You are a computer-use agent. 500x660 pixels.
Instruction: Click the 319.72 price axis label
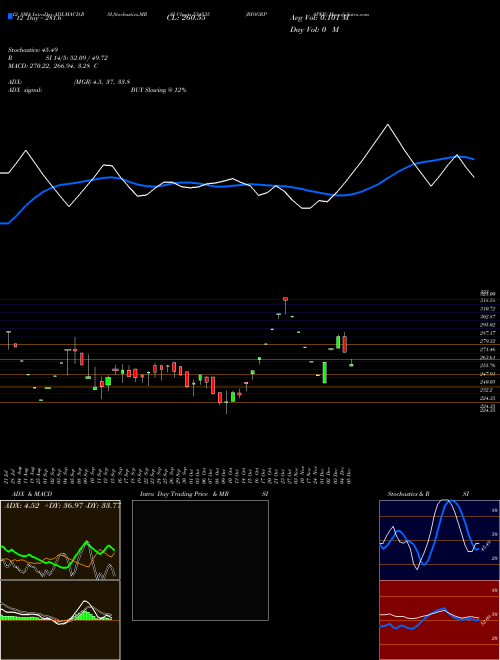pos(487,309)
